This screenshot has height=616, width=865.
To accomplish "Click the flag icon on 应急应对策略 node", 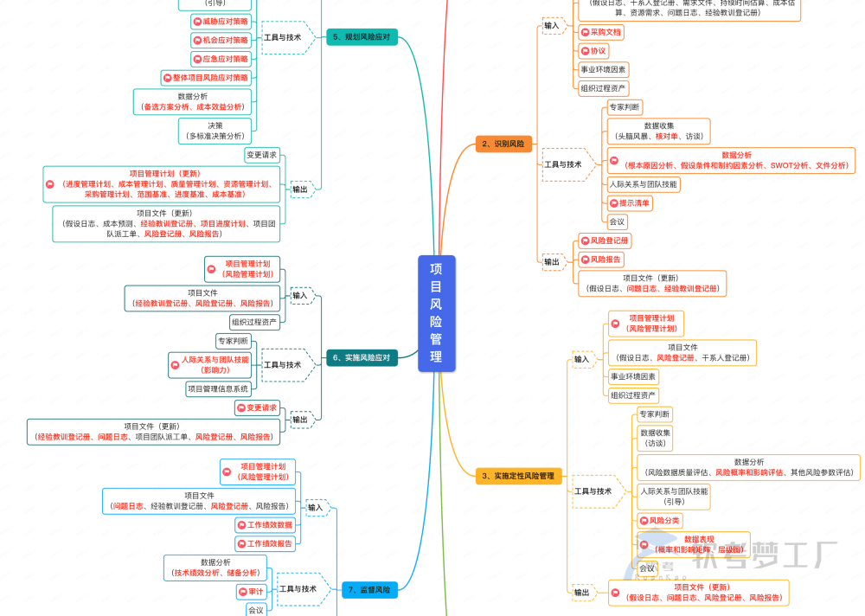I will [x=196, y=59].
